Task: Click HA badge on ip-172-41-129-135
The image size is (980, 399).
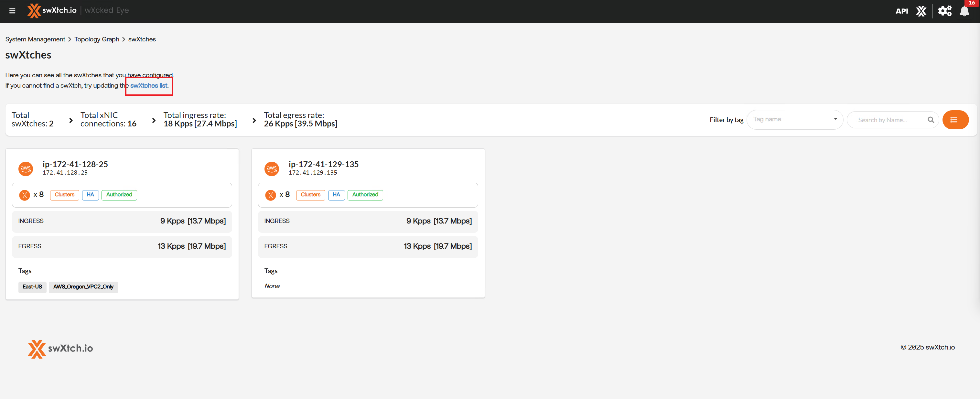Action: (336, 195)
